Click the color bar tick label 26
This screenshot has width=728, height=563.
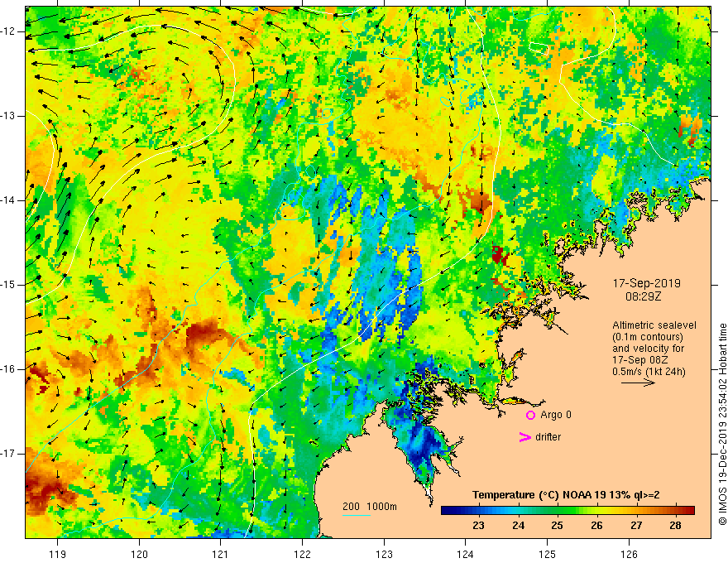tap(596, 526)
